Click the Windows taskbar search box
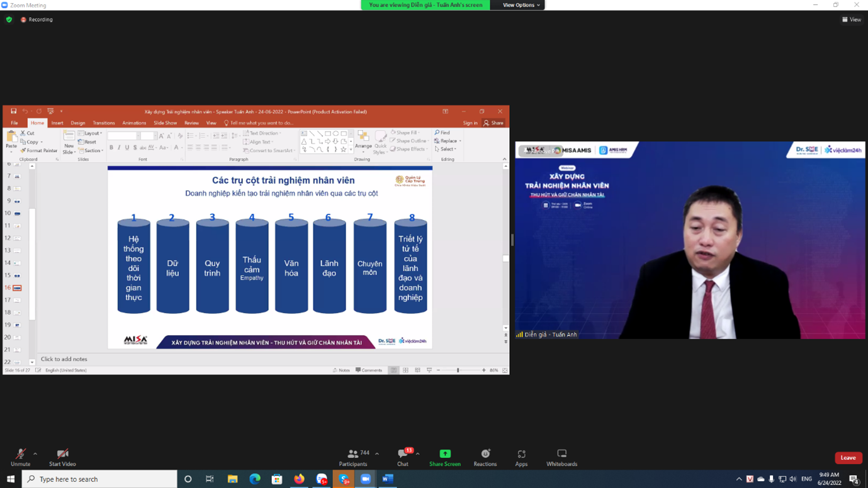The image size is (868, 488). (x=101, y=479)
